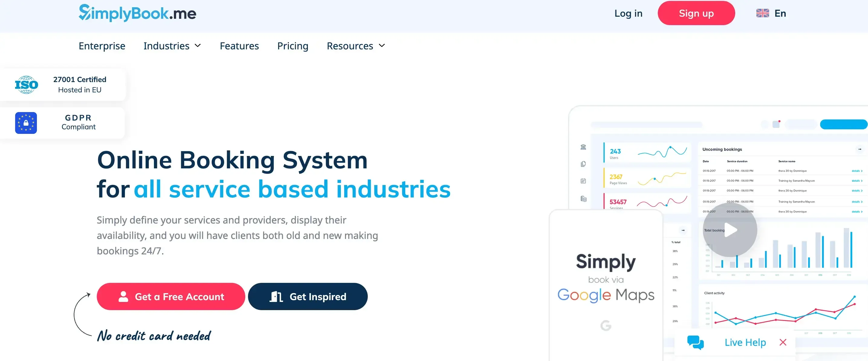
Task: Click the SimplyBook.me logo
Action: (x=137, y=13)
